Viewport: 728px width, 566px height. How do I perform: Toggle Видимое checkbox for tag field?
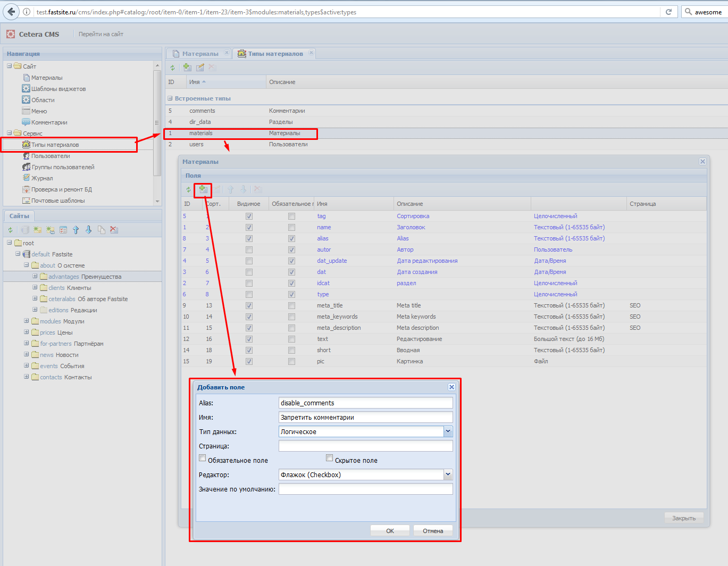[249, 217]
